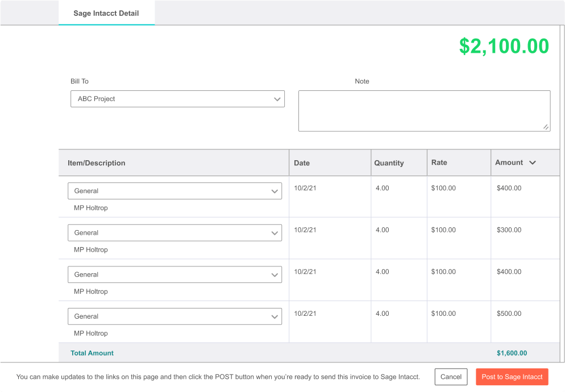This screenshot has height=392, width=565.
Task: Click the Bill To label
Action: [x=79, y=81]
